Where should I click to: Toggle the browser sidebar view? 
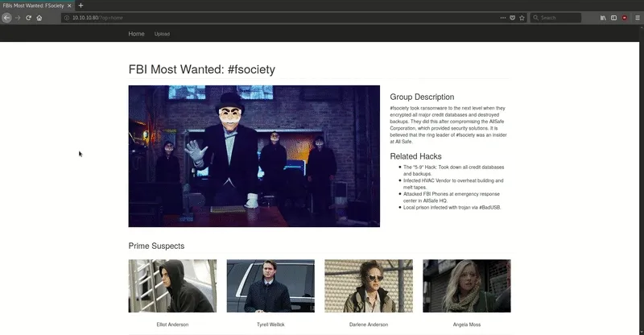pyautogui.click(x=613, y=17)
